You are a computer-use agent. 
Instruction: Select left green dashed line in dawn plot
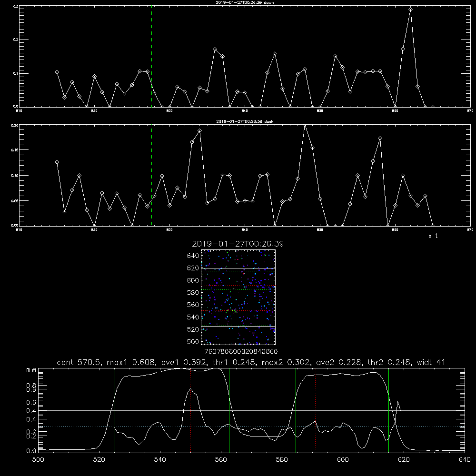click(151, 57)
